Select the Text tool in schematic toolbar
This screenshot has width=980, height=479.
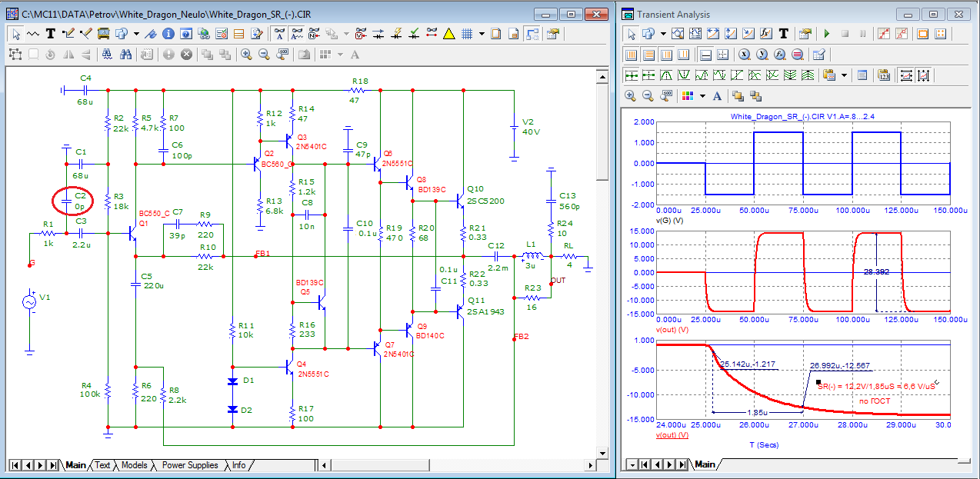point(51,34)
